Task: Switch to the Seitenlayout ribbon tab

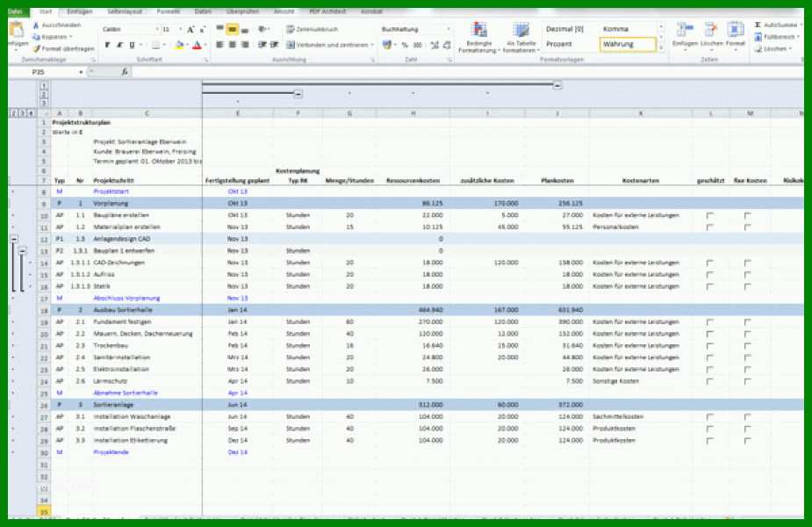Action: pyautogui.click(x=125, y=11)
